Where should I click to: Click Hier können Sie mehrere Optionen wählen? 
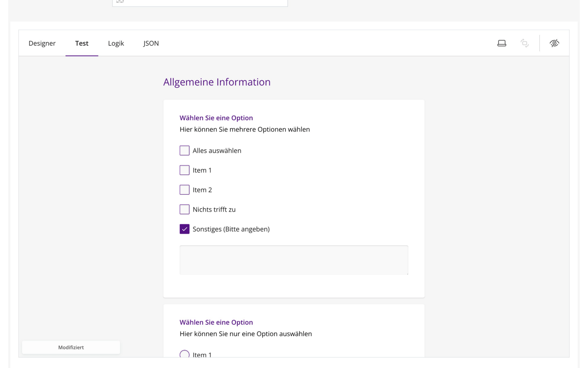pyautogui.click(x=245, y=129)
